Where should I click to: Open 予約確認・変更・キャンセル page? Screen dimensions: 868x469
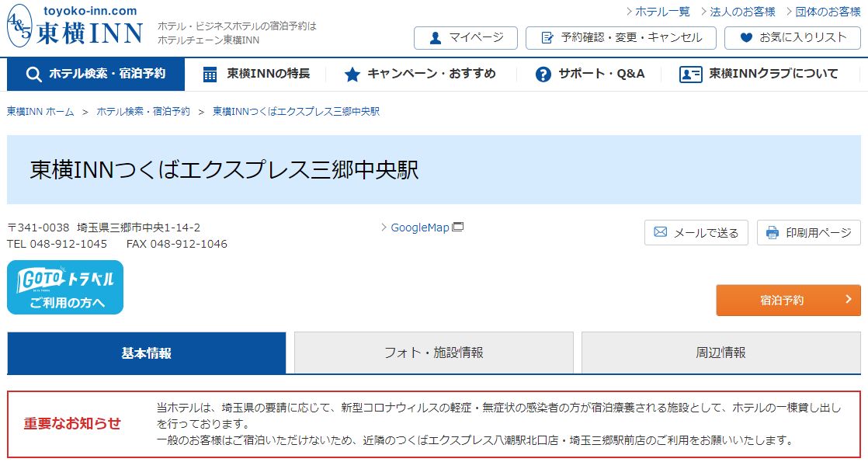[x=620, y=37]
